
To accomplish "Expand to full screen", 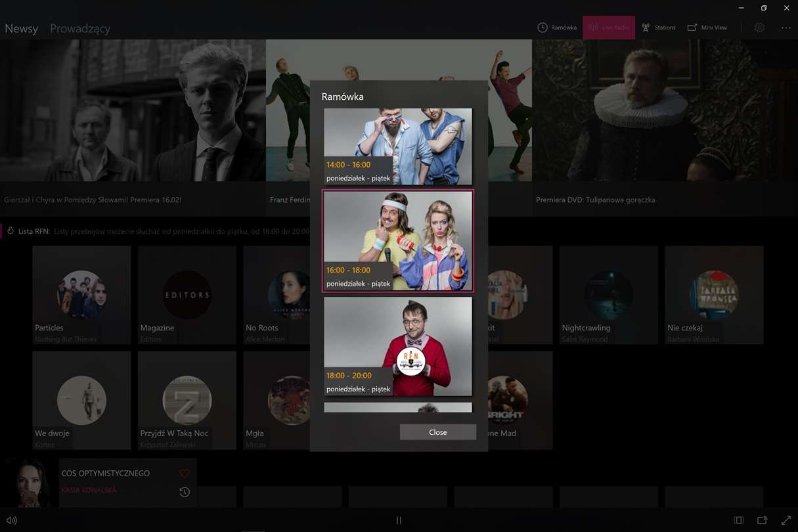I will [x=786, y=520].
